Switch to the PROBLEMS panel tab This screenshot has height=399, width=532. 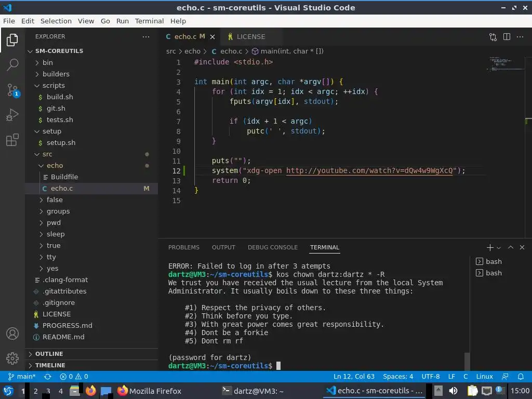pyautogui.click(x=184, y=247)
